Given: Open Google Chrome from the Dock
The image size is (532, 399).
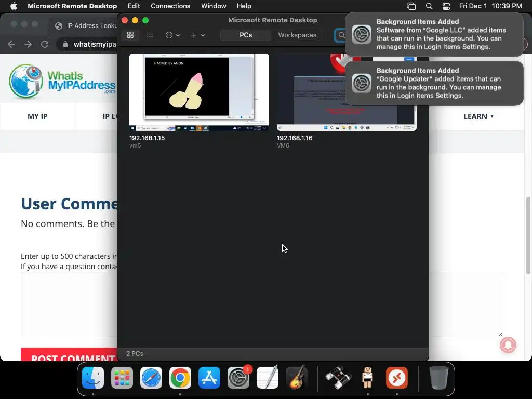Looking at the screenshot, I should (180, 378).
